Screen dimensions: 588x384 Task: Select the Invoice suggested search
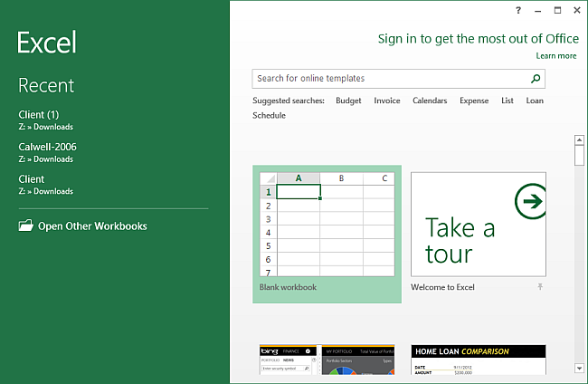click(x=387, y=101)
